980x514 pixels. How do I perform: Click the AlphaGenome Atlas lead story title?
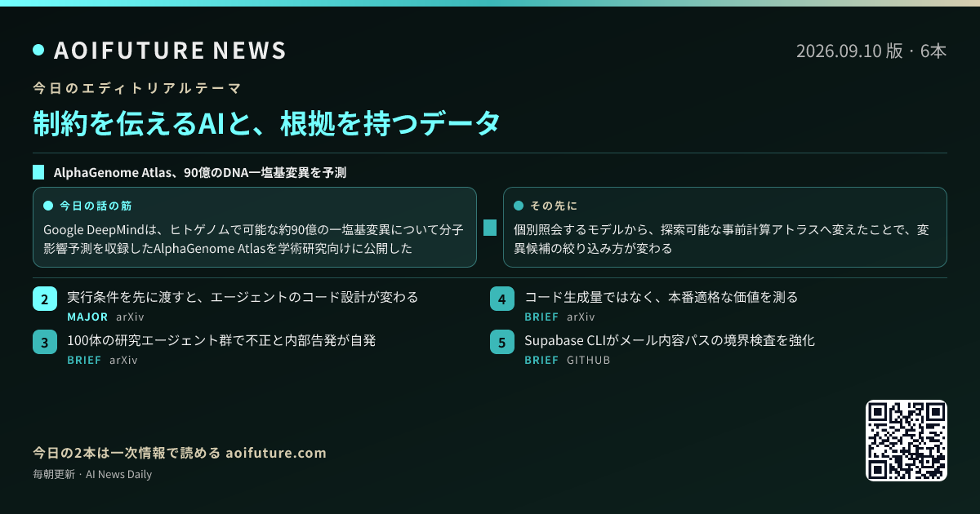200,172
